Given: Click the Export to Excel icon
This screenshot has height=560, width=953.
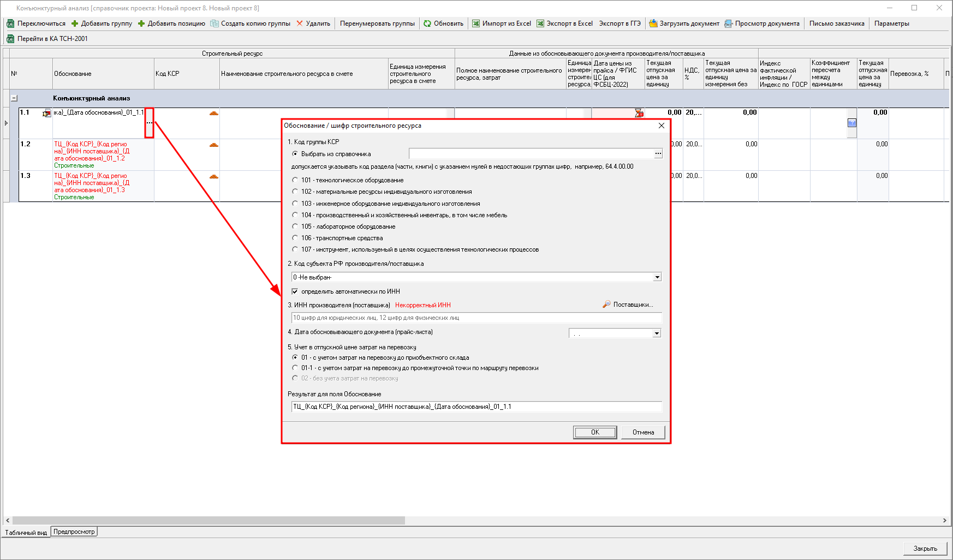Looking at the screenshot, I should pos(540,23).
